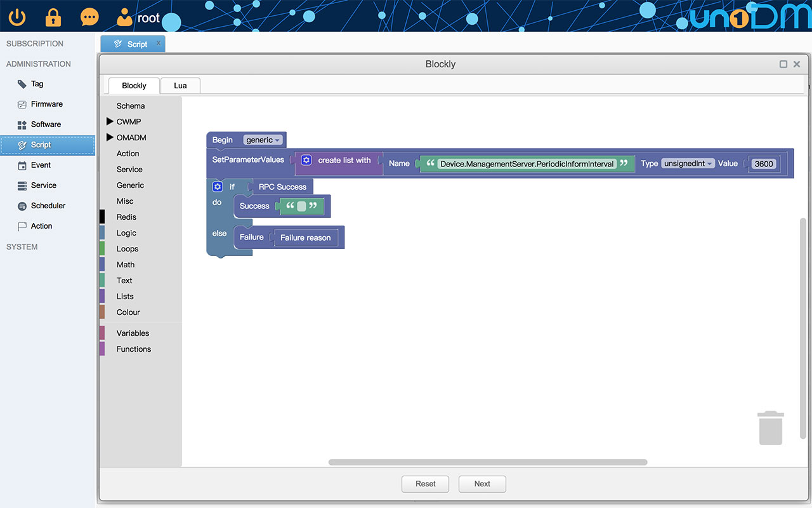This screenshot has height=508, width=812.
Task: Switch to the Lua tab
Action: 180,86
